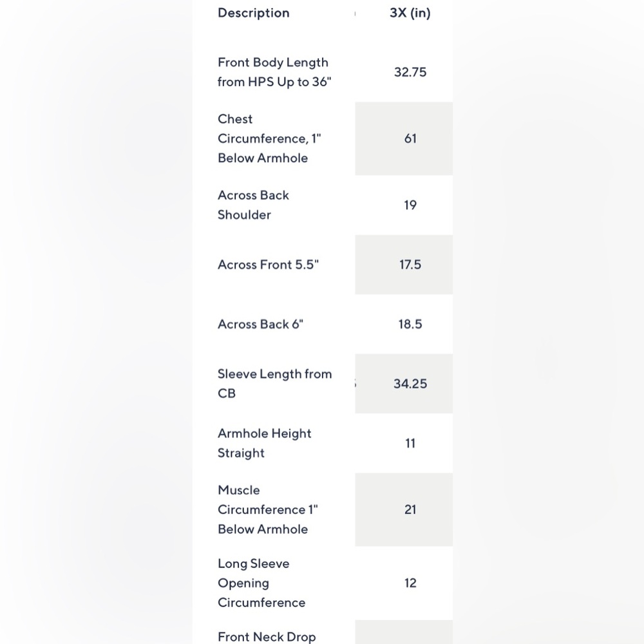The image size is (644, 644).
Task: Click the Sleeve Length from CB label
Action: tap(275, 384)
